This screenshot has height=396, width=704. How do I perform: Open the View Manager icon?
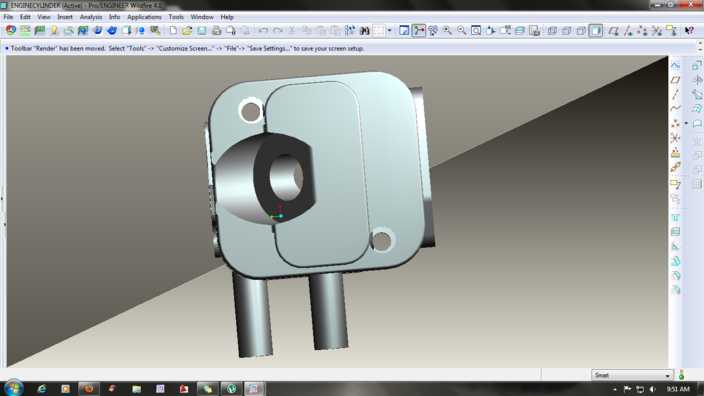(x=534, y=31)
